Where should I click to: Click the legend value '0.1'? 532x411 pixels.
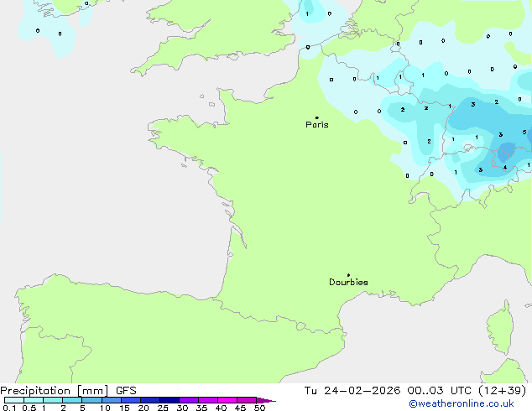point(9,408)
